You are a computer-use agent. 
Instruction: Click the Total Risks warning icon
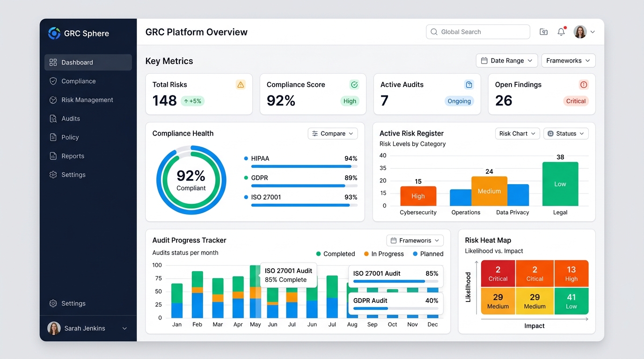pos(241,85)
